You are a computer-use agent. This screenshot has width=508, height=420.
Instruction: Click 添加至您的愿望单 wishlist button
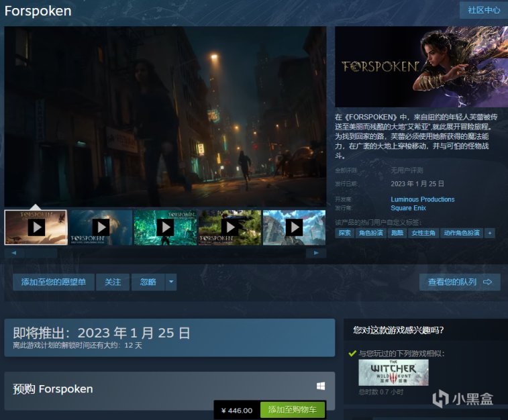coord(54,282)
